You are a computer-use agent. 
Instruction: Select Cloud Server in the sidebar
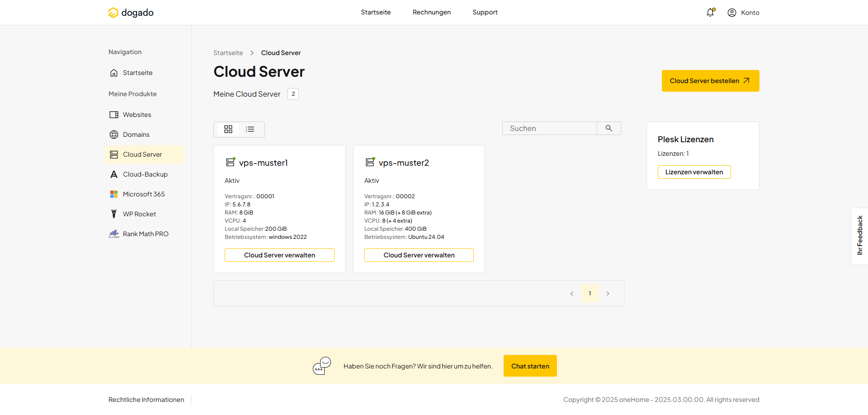pyautogui.click(x=145, y=154)
